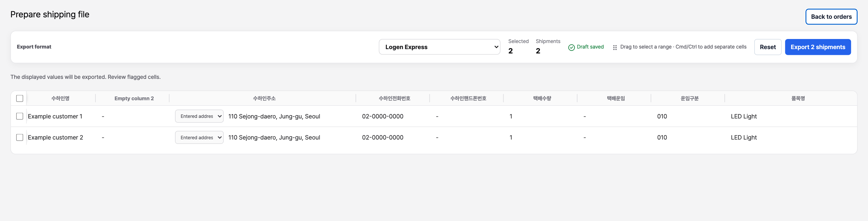Image resolution: width=868 pixels, height=221 pixels.
Task: Click the 택배운임 column header
Action: point(616,98)
